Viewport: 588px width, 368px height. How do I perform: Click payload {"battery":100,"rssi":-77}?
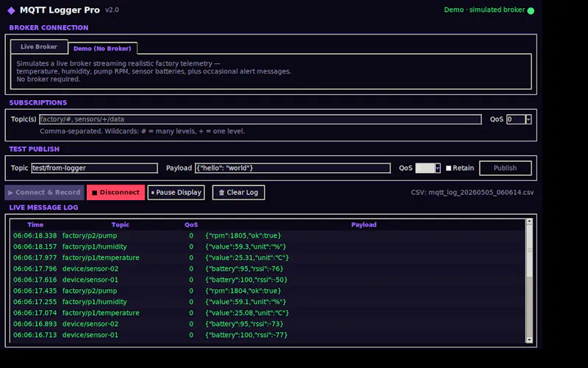click(x=246, y=335)
